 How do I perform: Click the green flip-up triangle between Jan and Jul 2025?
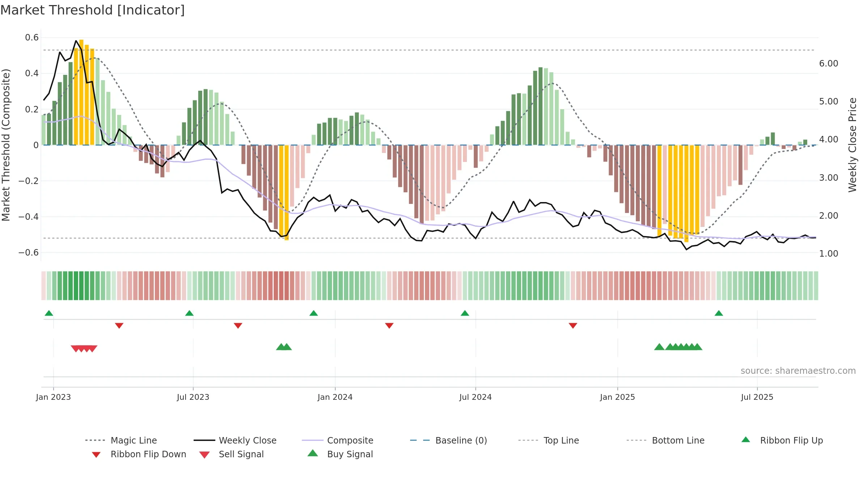719,313
